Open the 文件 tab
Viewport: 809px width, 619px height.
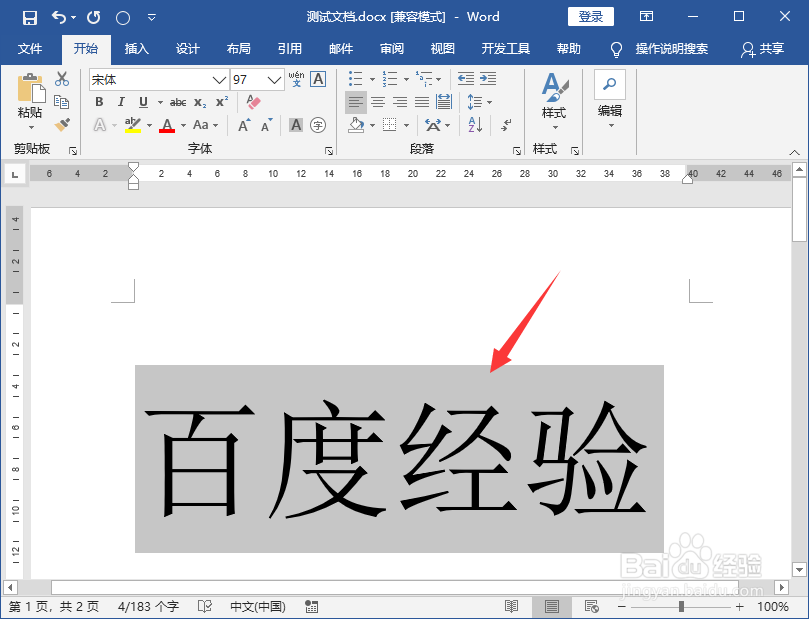coord(30,48)
